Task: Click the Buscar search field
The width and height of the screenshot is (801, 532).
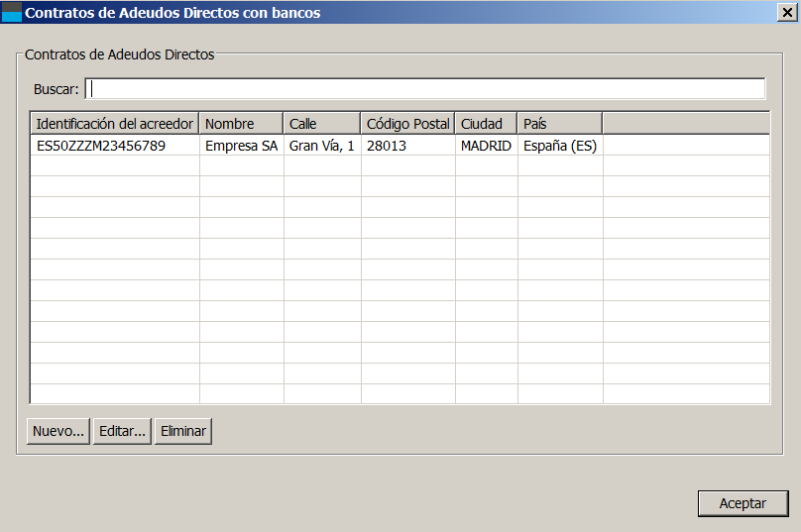Action: tap(425, 89)
